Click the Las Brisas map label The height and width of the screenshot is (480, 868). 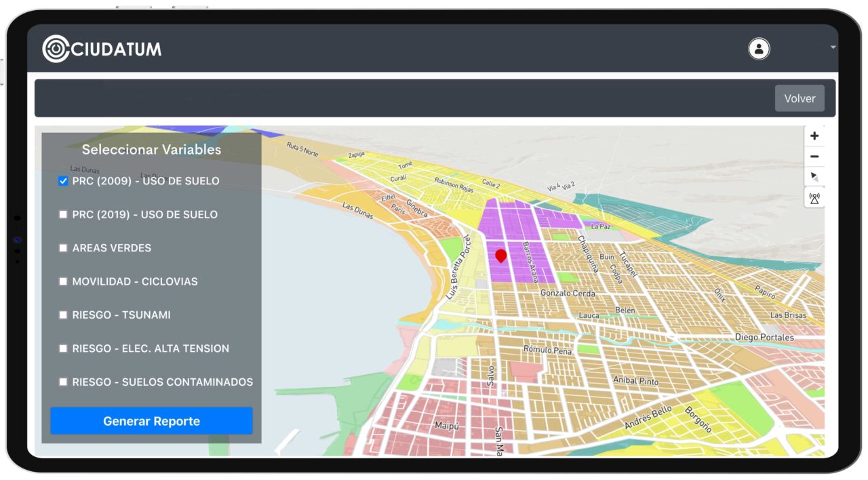pyautogui.click(x=788, y=315)
